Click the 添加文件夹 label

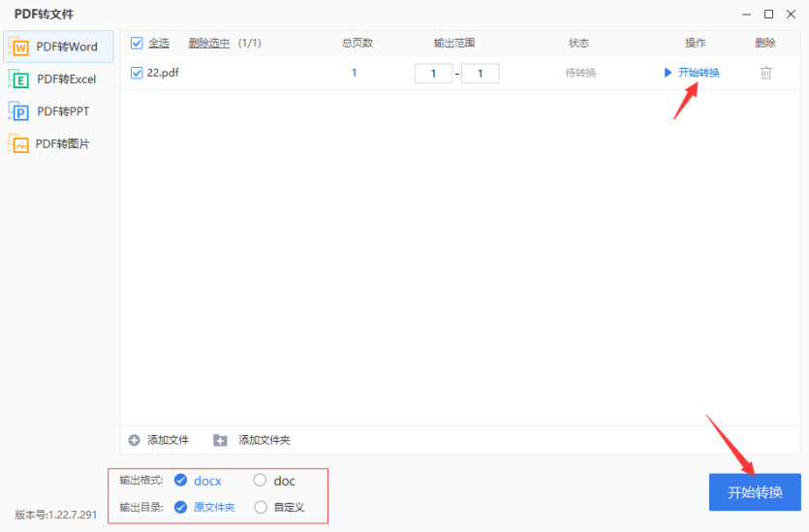click(x=264, y=440)
